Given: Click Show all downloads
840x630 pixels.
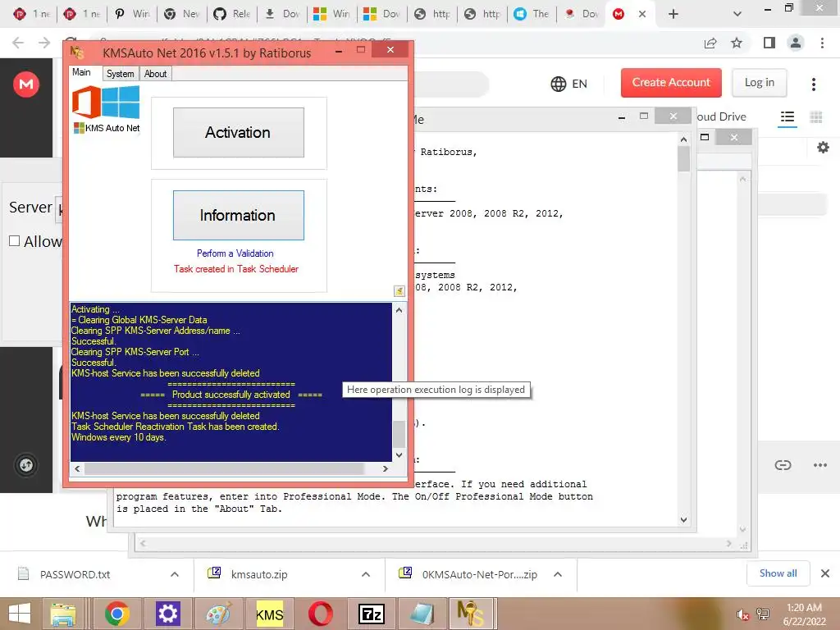Looking at the screenshot, I should point(778,573).
